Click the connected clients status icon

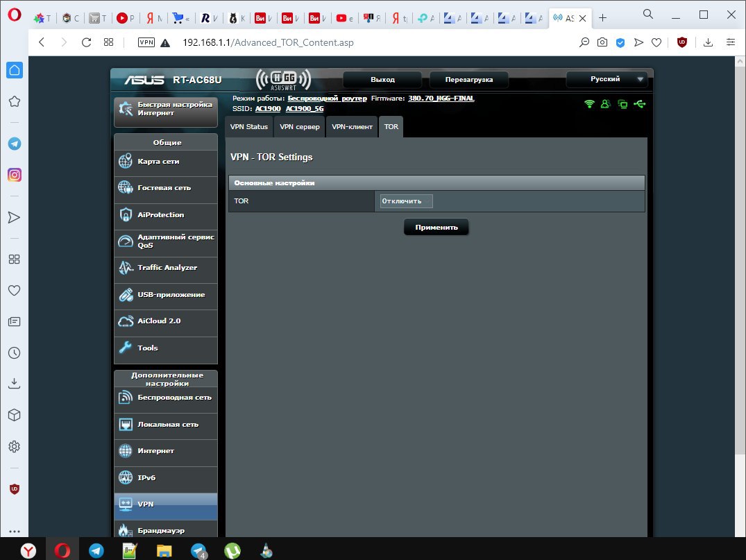pyautogui.click(x=605, y=103)
